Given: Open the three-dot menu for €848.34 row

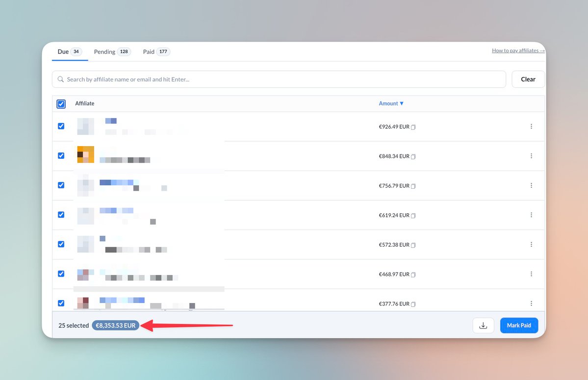Looking at the screenshot, I should point(531,156).
